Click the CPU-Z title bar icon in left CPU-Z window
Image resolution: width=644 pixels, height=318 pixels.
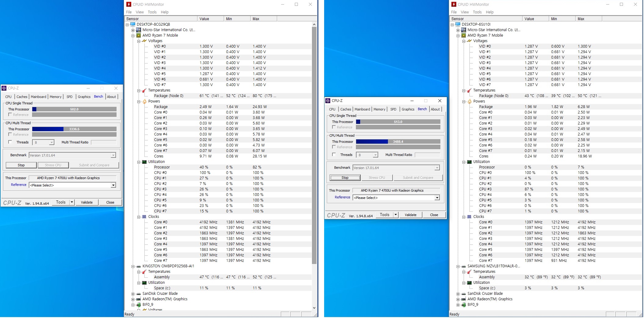tap(4, 88)
